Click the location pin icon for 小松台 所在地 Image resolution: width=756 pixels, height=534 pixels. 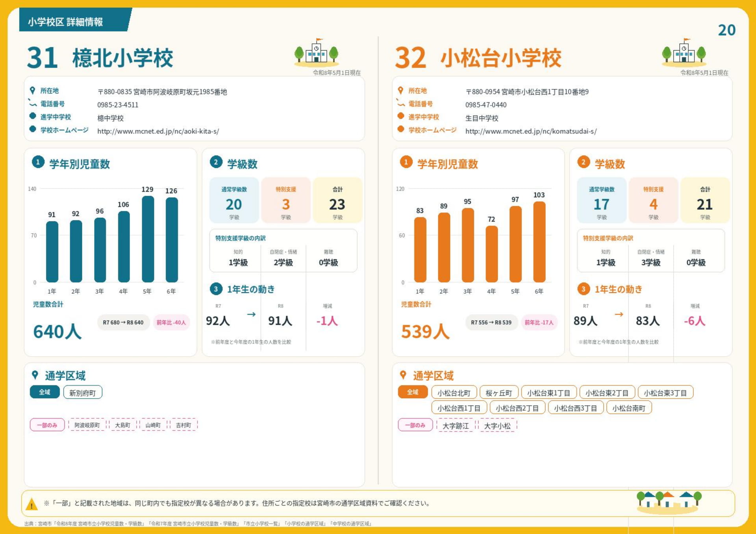[400, 91]
